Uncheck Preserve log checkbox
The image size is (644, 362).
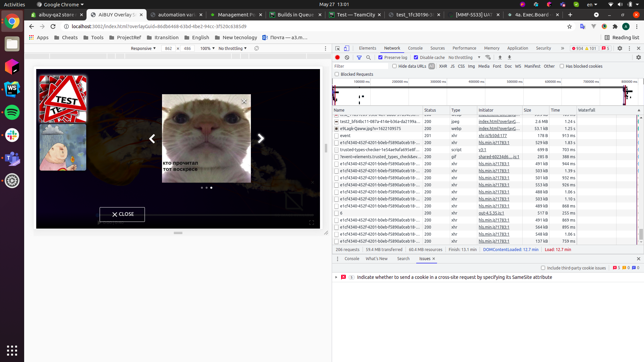(x=380, y=57)
